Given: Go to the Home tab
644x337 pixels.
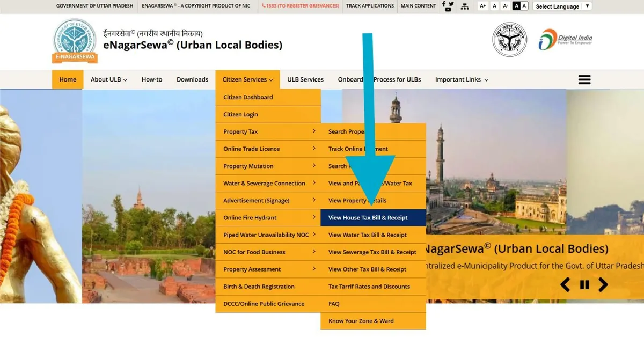Looking at the screenshot, I should point(68,79).
